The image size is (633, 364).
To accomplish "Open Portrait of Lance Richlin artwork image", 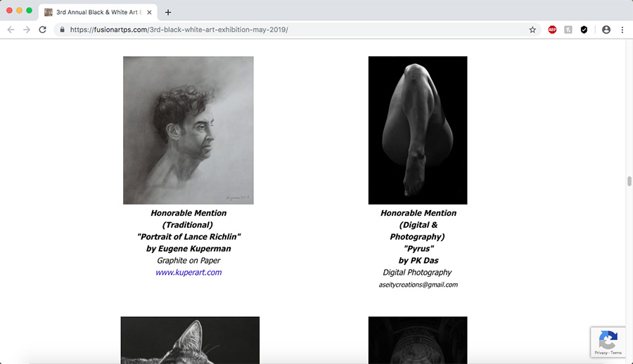I will pos(188,130).
